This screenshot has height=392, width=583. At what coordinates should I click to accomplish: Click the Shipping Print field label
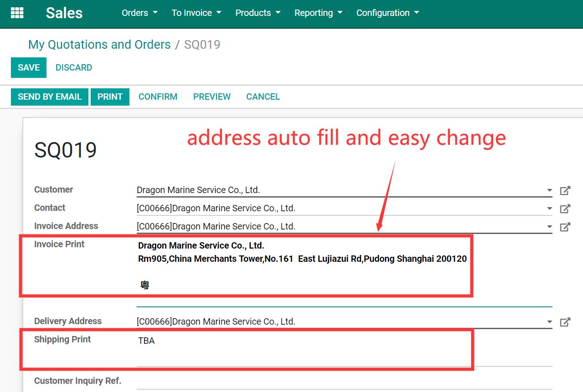click(62, 339)
